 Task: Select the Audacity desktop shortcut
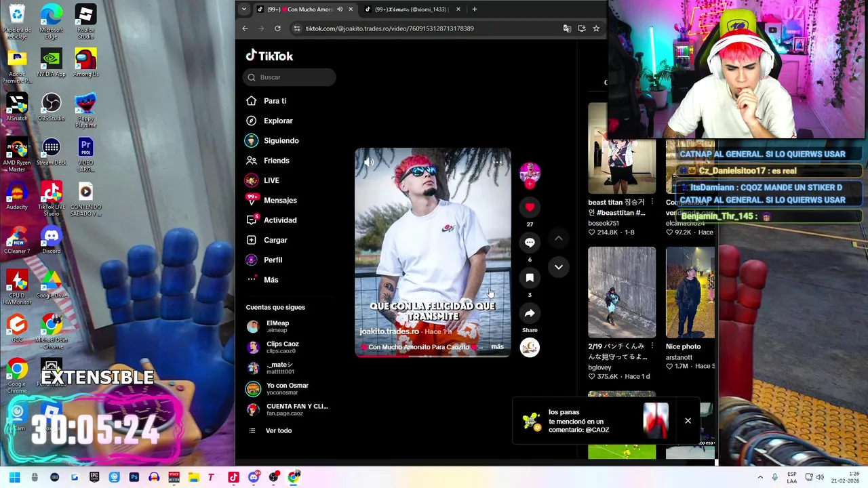click(x=17, y=196)
